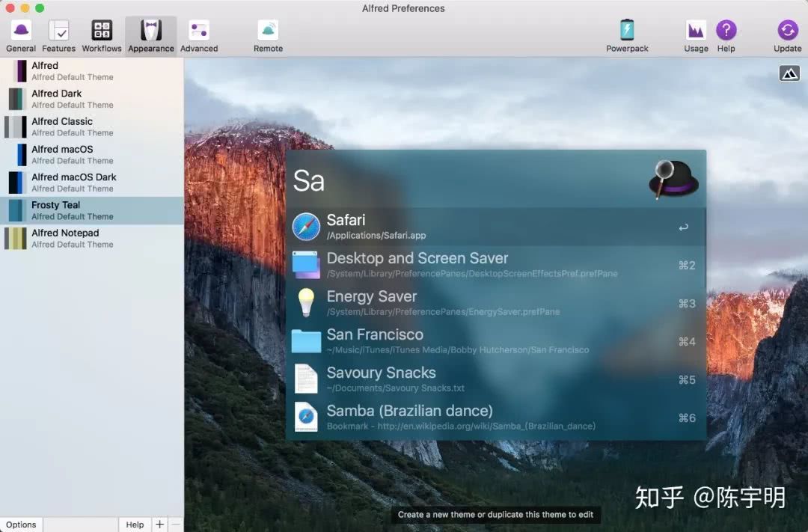Click the San Francisco result title
Viewport: 808px width, 532px height.
pyautogui.click(x=375, y=334)
